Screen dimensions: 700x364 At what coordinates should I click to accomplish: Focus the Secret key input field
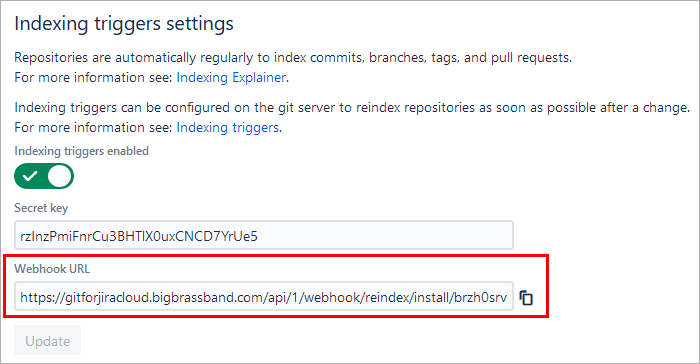264,235
